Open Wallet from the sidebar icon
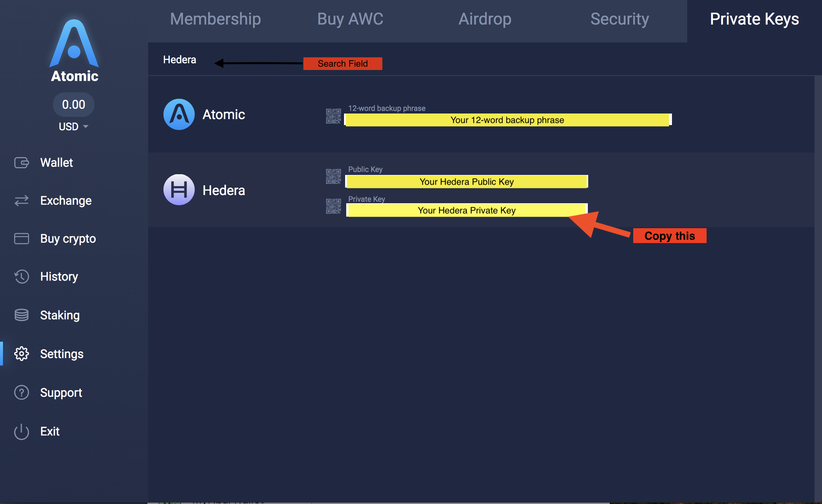 (22, 163)
